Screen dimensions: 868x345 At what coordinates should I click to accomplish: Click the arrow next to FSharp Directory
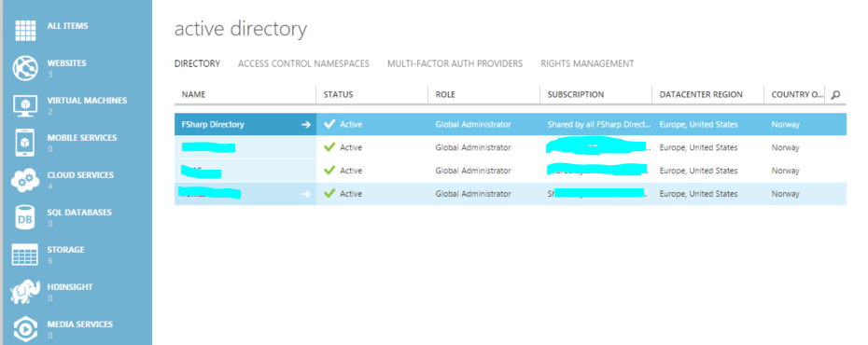(305, 125)
